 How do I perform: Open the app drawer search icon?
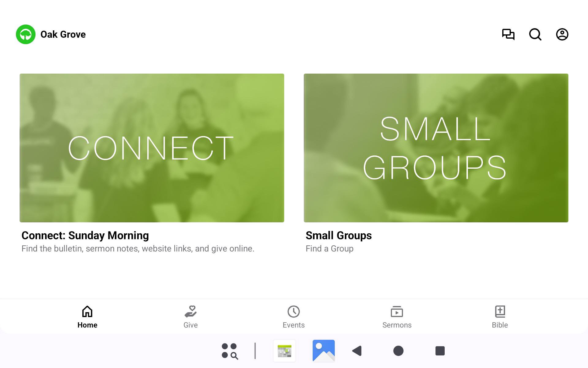(x=230, y=351)
